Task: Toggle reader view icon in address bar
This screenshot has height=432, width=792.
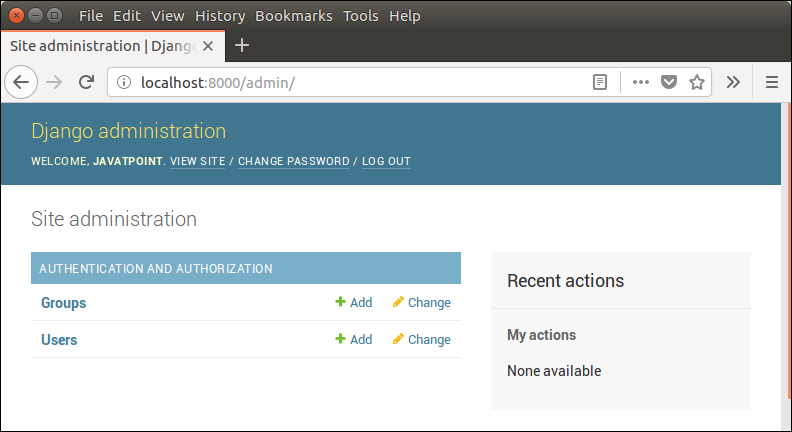Action: tap(600, 82)
